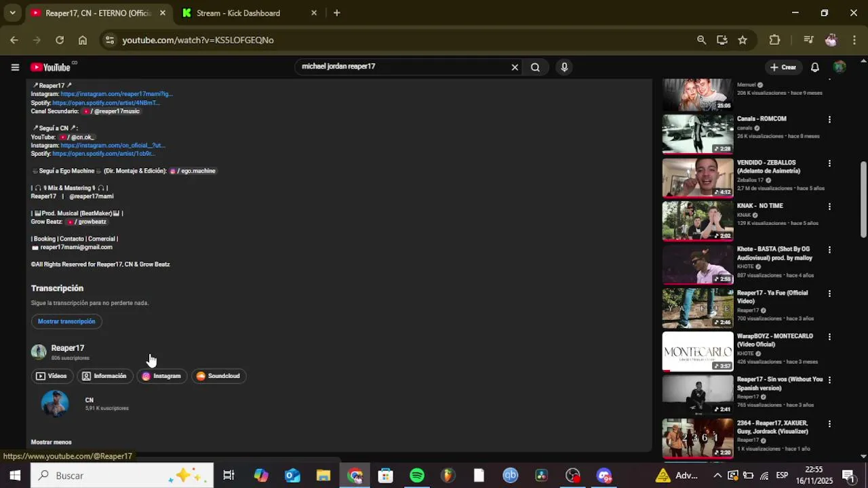The height and width of the screenshot is (488, 868).
Task: Open File Explorer from taskbar
Action: pos(323,475)
